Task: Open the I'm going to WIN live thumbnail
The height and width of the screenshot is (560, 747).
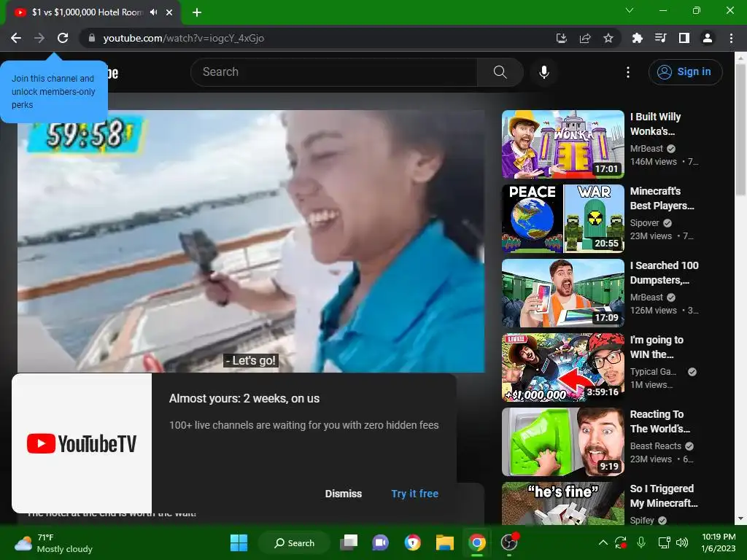Action: (563, 367)
